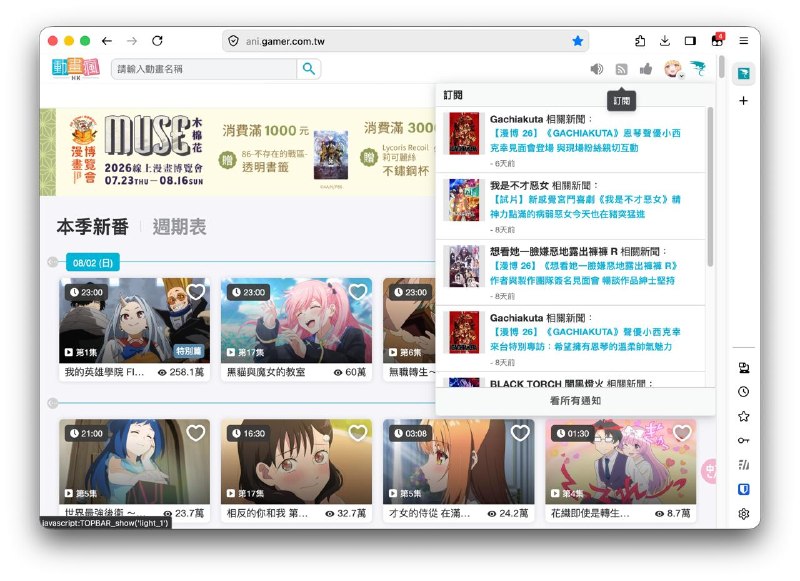Open the teal sidebar panel icon
800x581 pixels.
[x=743, y=73]
